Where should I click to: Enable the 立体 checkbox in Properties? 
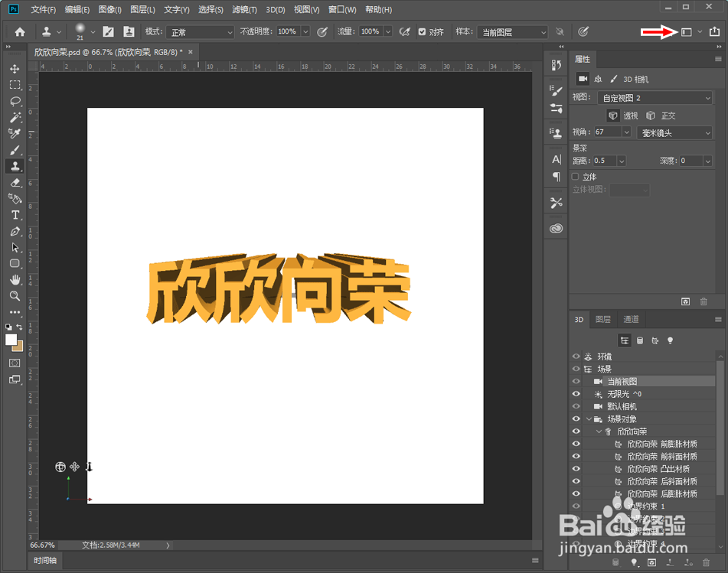pyautogui.click(x=574, y=176)
